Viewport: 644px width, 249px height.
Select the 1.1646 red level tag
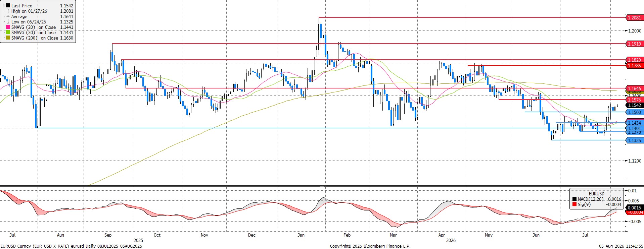pos(635,88)
